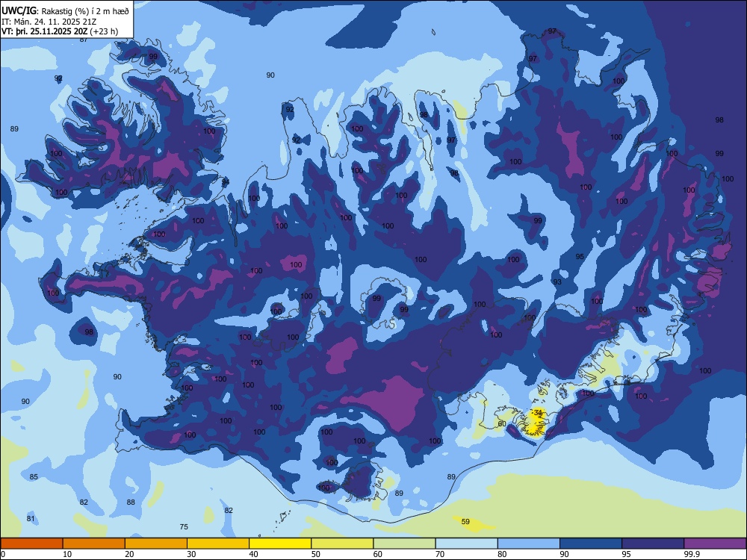This screenshot has width=747, height=560.
Task: Choose the pale yellow 50–60 legend swatch
Action: pyautogui.click(x=342, y=544)
